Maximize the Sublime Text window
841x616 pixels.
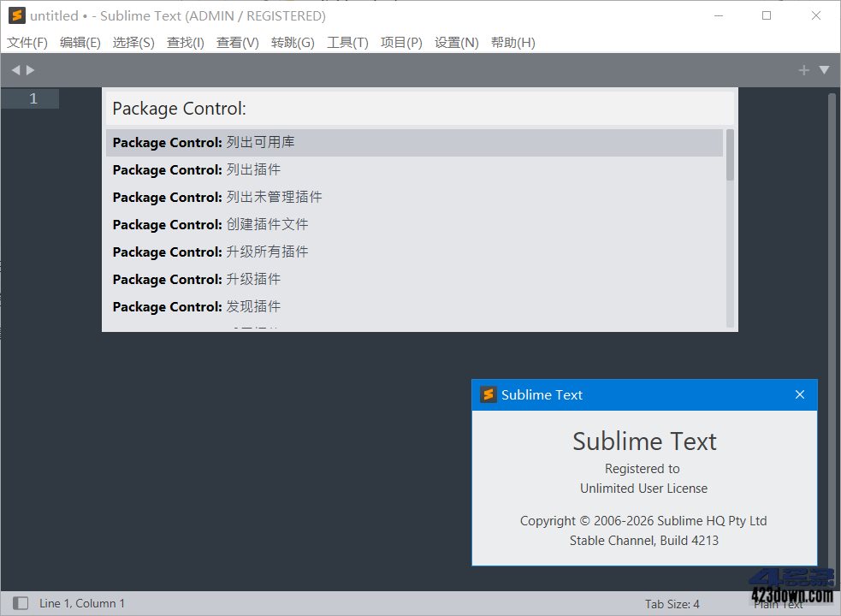pos(767,15)
